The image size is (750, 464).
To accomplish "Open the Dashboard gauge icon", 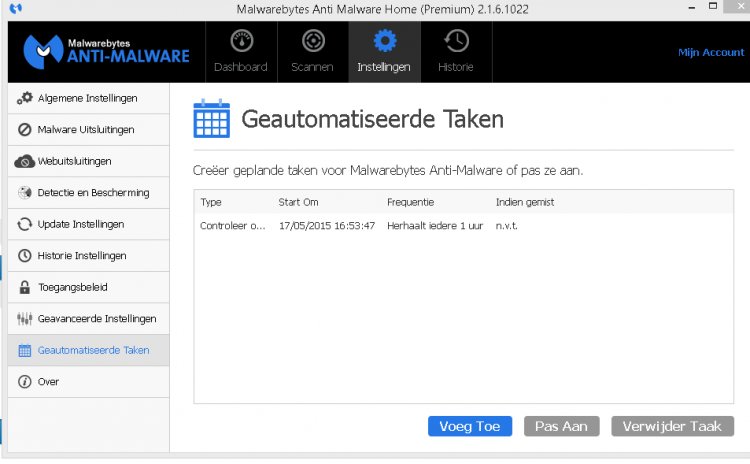I will [x=240, y=42].
